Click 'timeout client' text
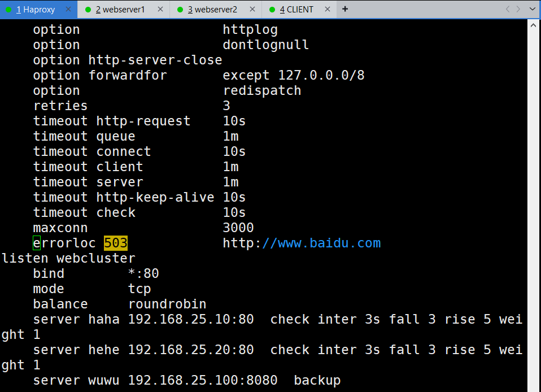This screenshot has width=541, height=392. (88, 167)
